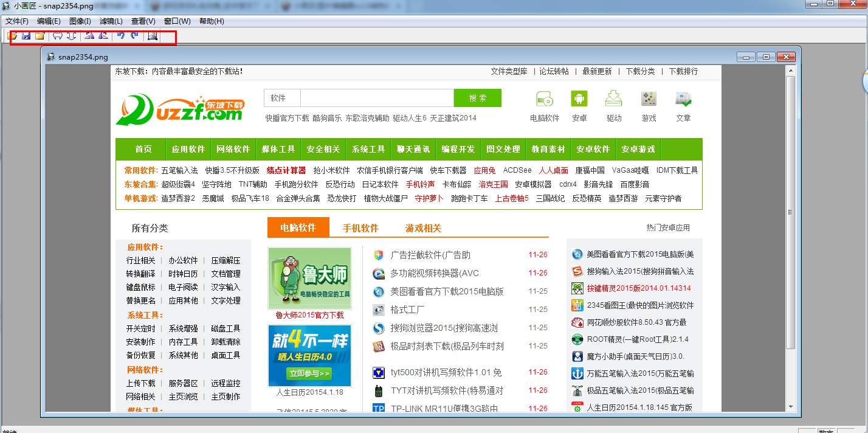Click the Undo arrow toolbar icon
Screen dimensions: 868x433
click(x=121, y=36)
